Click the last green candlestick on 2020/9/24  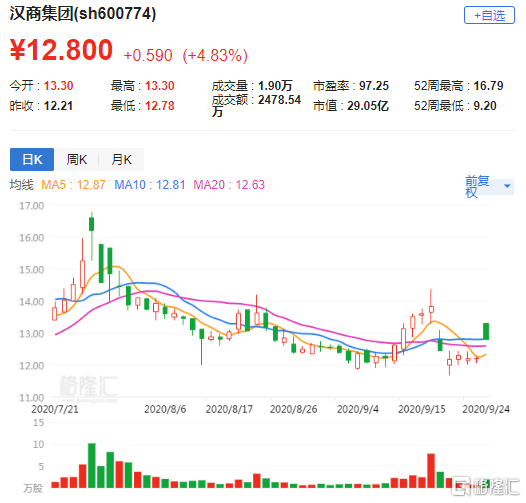click(x=486, y=332)
